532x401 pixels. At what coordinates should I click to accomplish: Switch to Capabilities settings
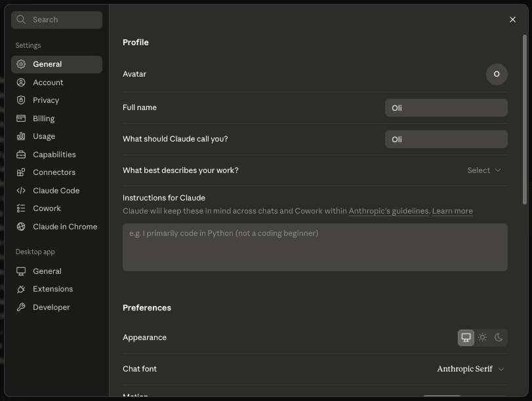pyautogui.click(x=56, y=155)
